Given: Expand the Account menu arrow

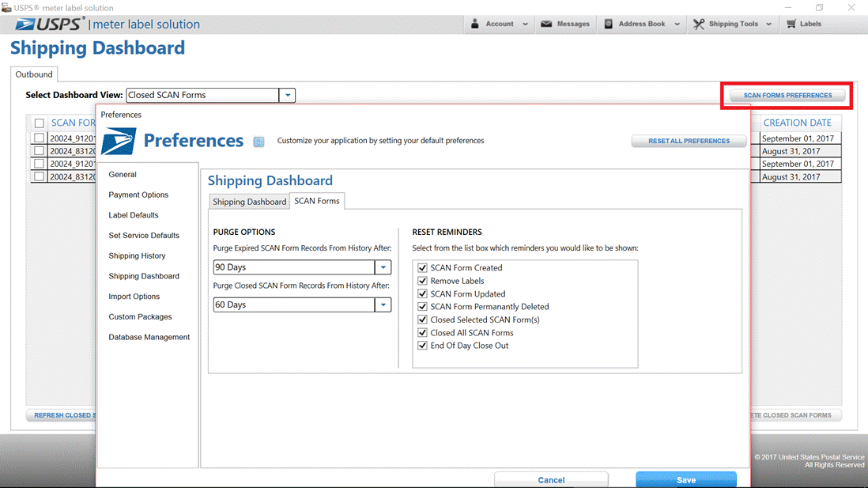Looking at the screenshot, I should coord(526,25).
